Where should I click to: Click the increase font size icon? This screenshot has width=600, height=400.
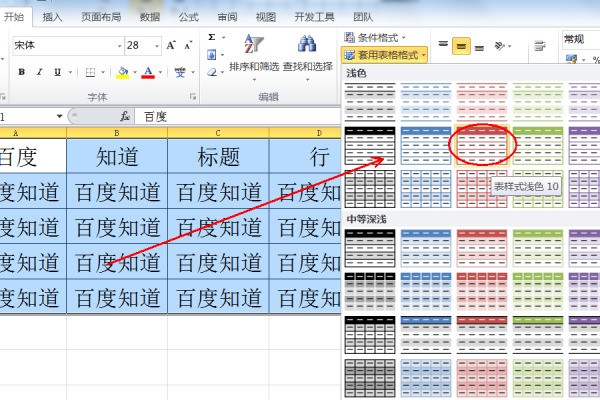[x=171, y=46]
